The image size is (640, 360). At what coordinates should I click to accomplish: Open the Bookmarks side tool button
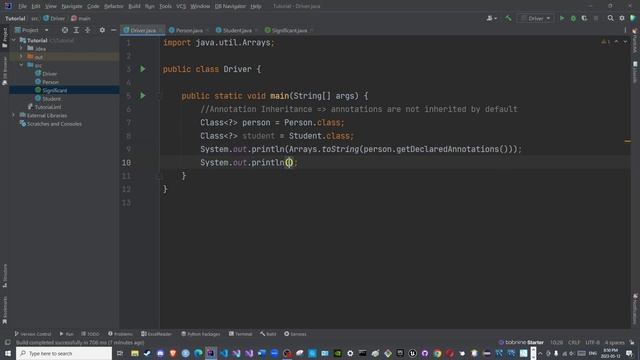pyautogui.click(x=4, y=310)
